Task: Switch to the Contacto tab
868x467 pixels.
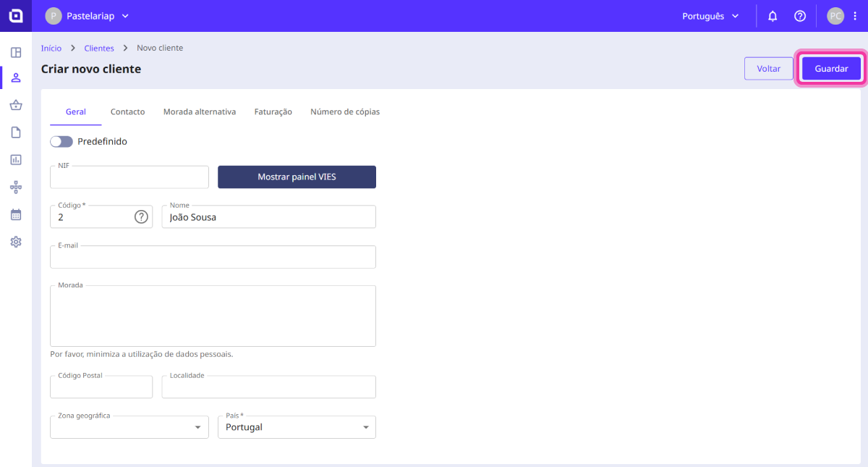Action: coord(127,112)
